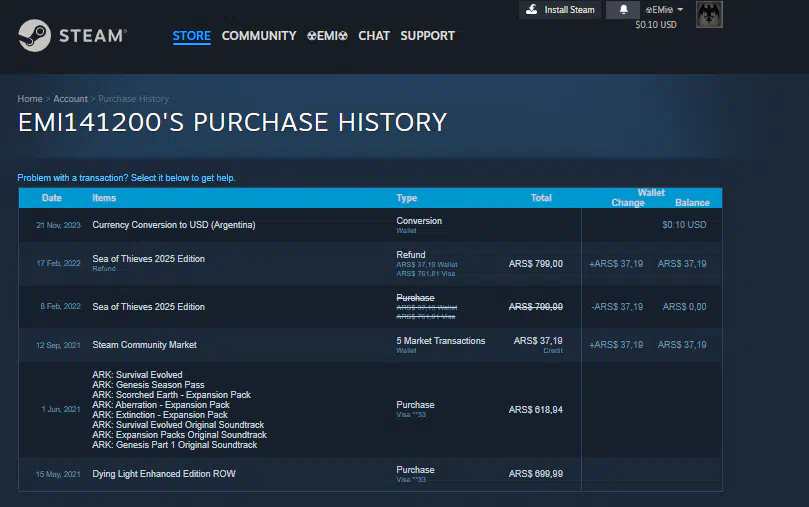Screen dimensions: 809x507
Task: Expand the account name dropdown arrow
Action: pyautogui.click(x=680, y=9)
